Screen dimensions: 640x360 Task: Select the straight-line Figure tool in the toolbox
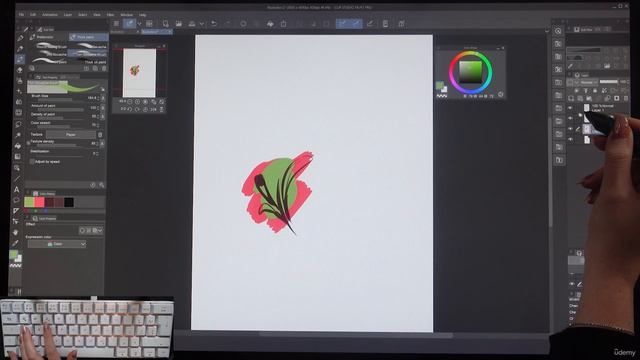[x=17, y=179]
